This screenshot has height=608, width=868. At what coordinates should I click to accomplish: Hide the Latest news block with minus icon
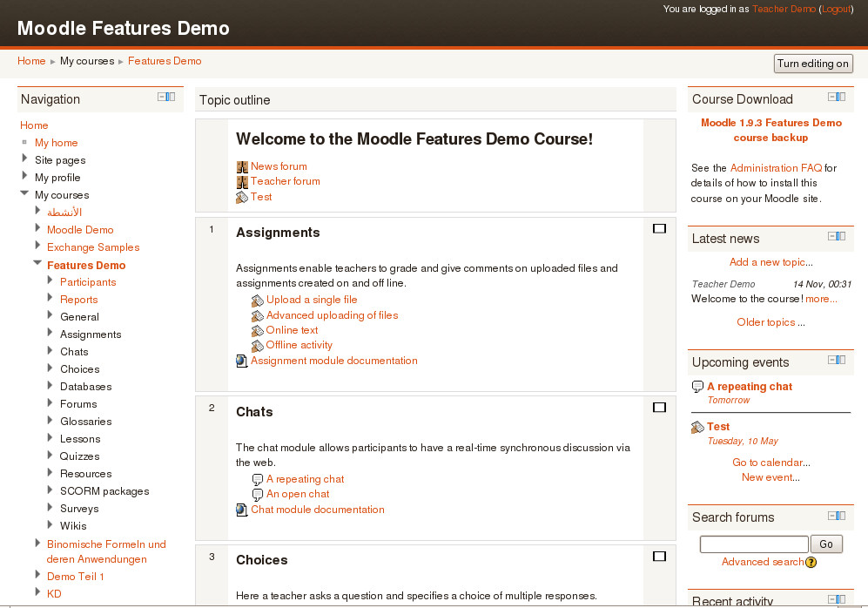point(832,236)
